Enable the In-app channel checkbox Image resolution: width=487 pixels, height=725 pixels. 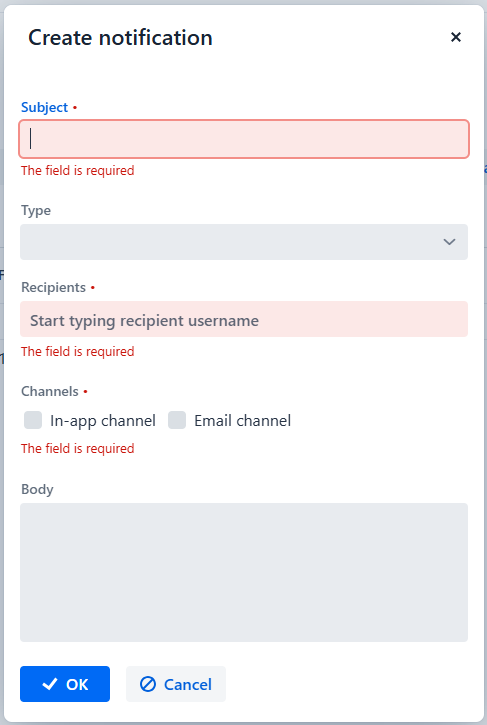click(x=33, y=420)
